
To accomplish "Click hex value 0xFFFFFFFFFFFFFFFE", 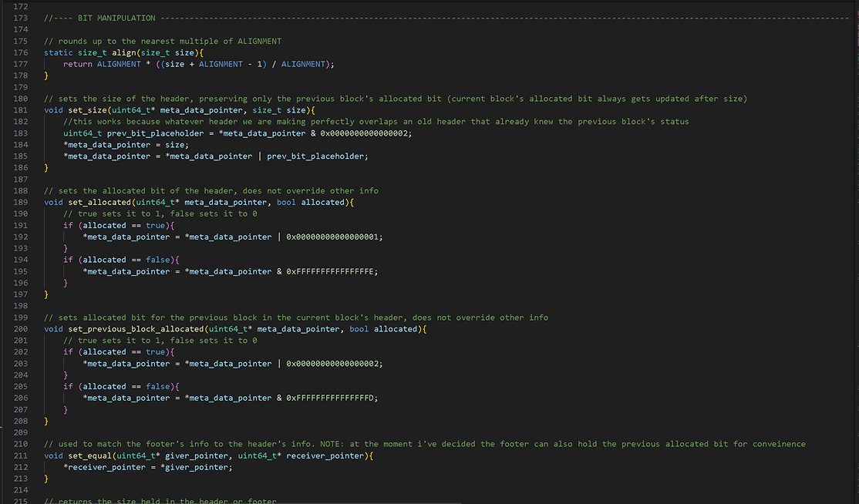I will (x=332, y=271).
